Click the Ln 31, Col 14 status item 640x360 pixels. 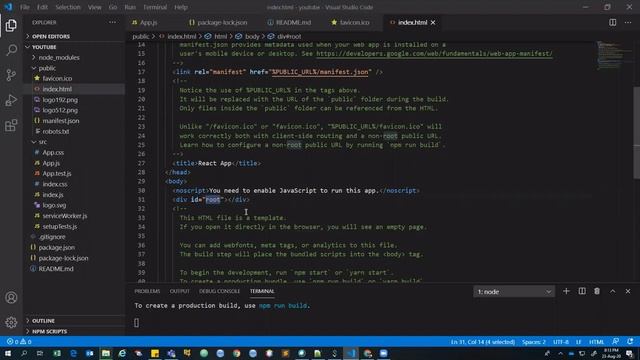click(x=483, y=342)
